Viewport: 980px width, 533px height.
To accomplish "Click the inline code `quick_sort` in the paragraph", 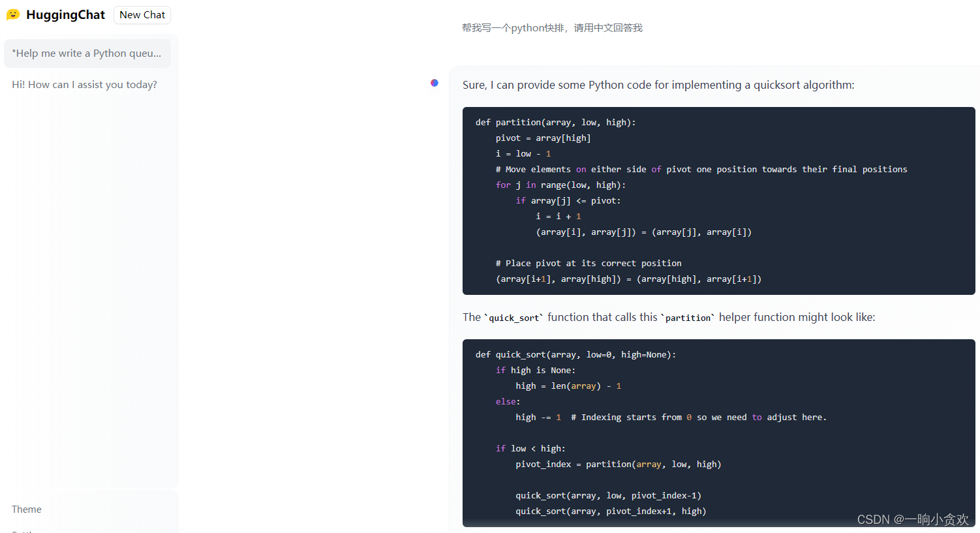I will tap(513, 318).
